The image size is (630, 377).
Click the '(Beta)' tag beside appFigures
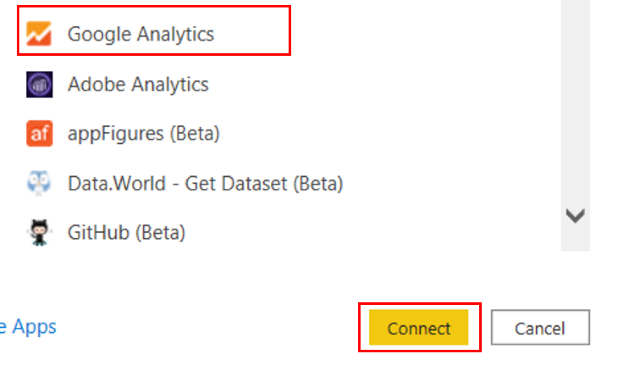[x=194, y=133]
